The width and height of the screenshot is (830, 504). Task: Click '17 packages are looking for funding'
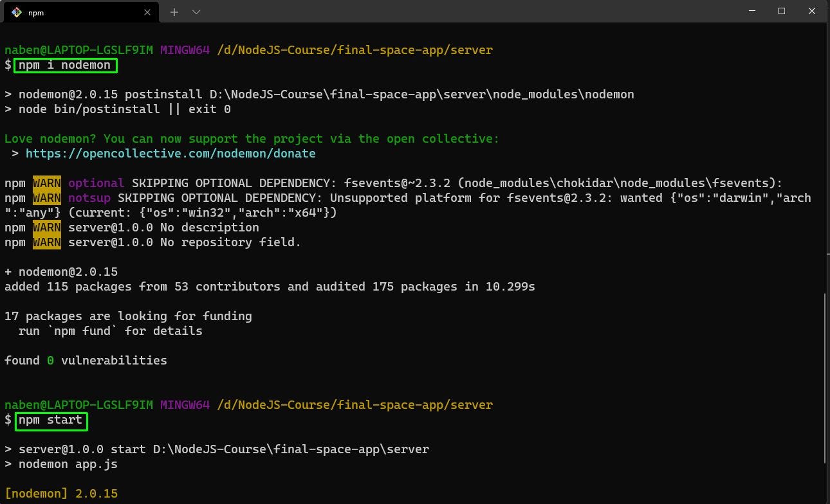pos(128,316)
